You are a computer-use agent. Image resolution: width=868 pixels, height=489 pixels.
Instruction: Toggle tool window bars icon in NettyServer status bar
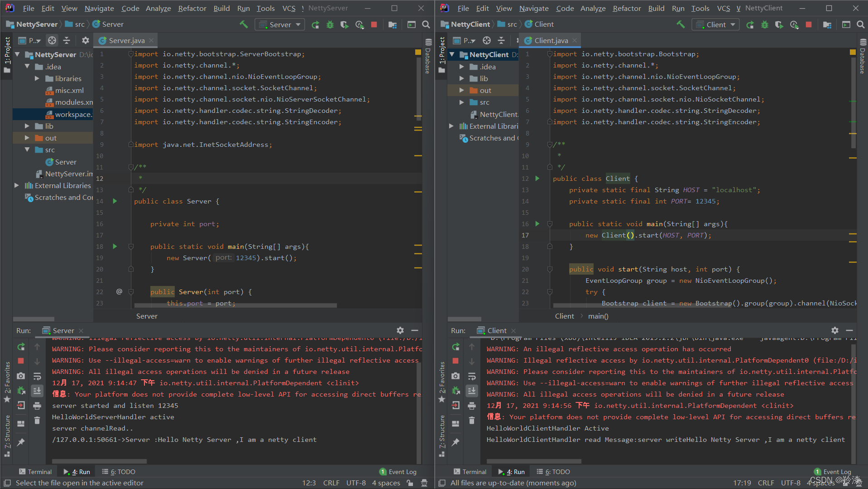tap(7, 483)
